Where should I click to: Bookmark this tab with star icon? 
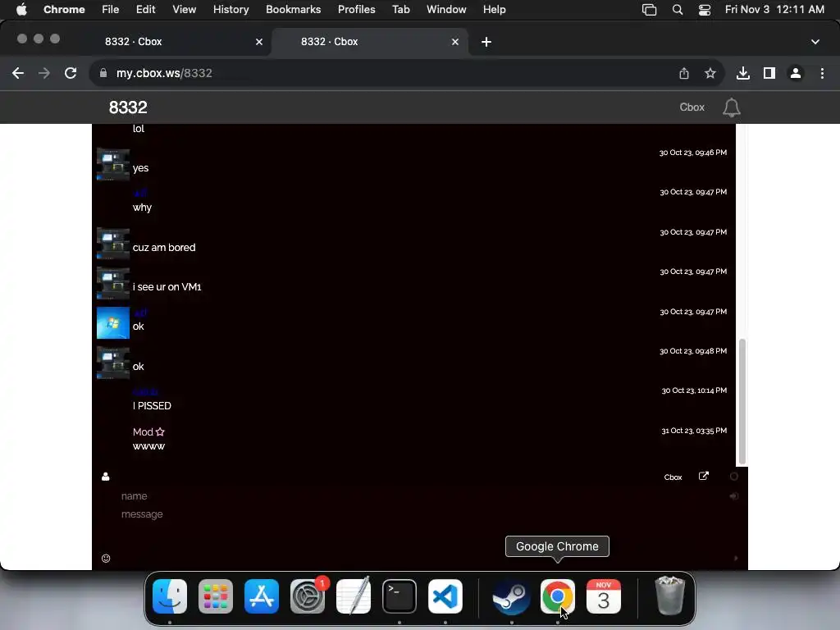710,73
